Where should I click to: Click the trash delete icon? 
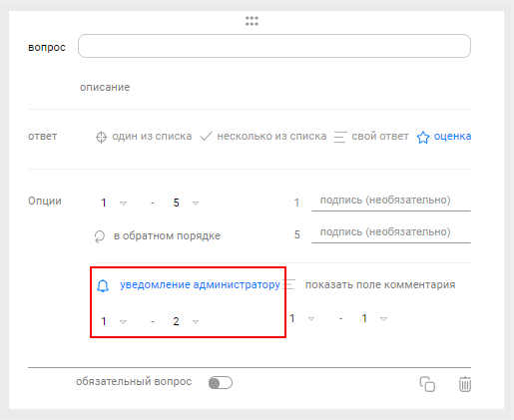pos(465,384)
